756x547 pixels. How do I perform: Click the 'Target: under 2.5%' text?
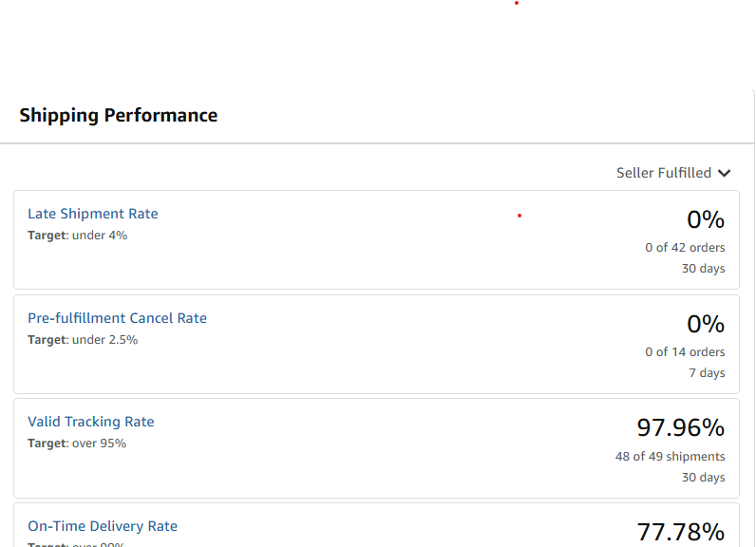(83, 340)
